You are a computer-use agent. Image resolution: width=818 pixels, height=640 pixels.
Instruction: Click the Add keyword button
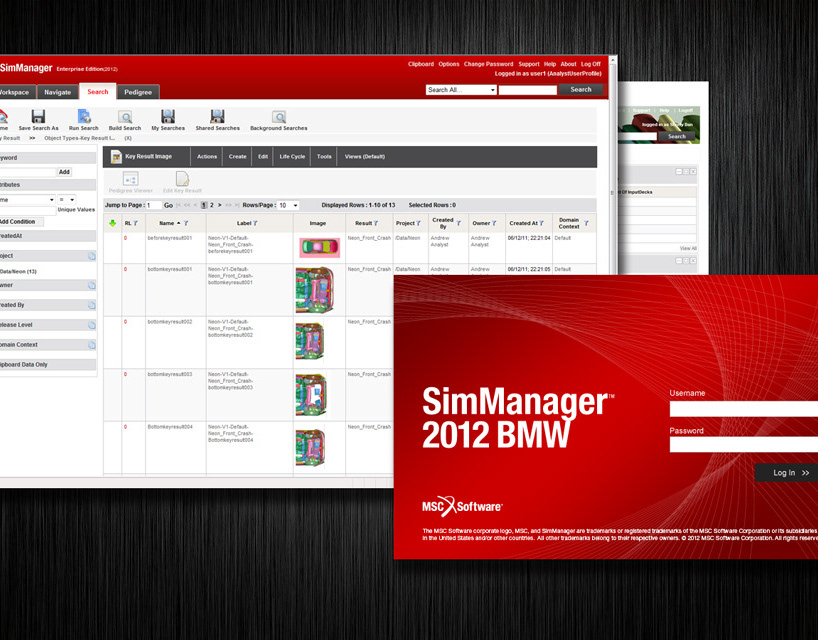(64, 172)
